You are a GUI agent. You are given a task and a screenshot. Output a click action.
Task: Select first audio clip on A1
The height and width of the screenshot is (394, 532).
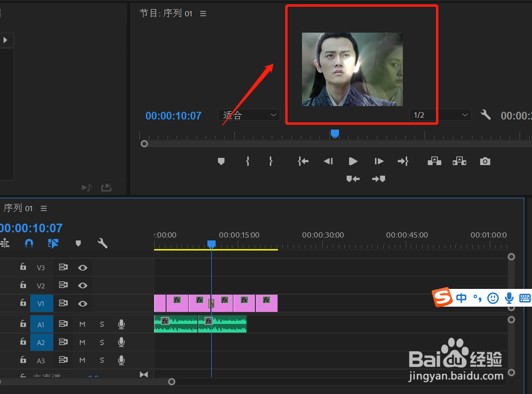coord(176,324)
